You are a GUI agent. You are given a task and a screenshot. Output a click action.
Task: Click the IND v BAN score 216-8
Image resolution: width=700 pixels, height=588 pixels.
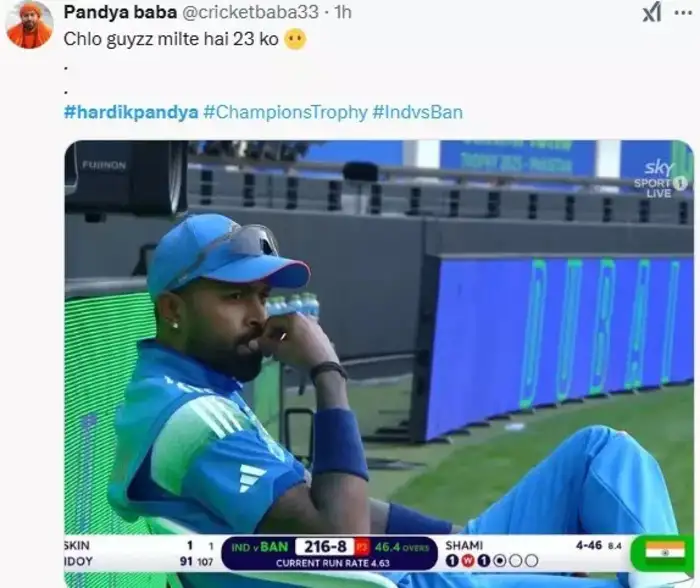325,546
